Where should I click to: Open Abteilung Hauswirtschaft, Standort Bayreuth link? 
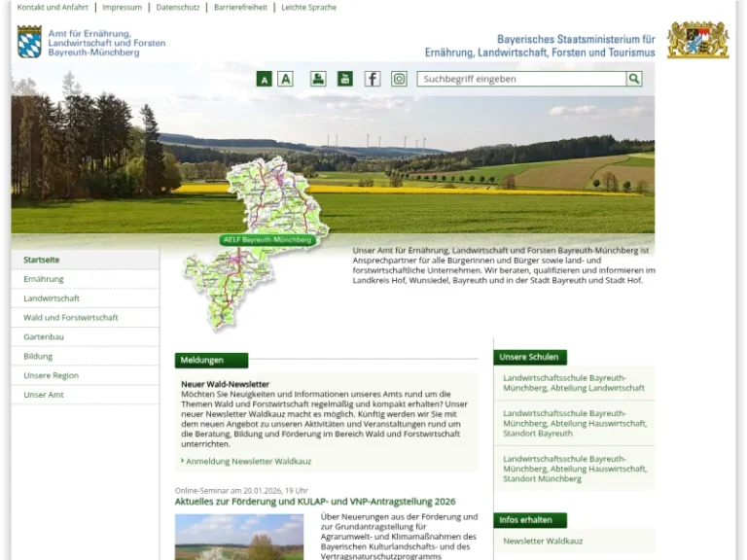tap(575, 423)
